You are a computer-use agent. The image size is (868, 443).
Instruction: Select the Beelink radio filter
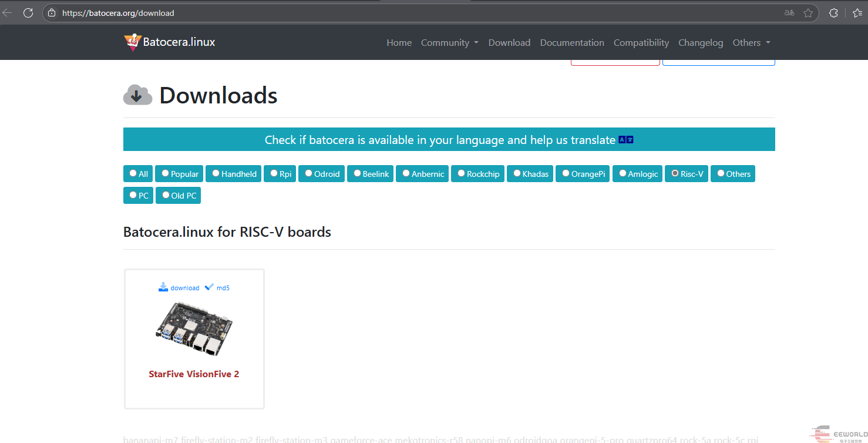click(x=358, y=173)
